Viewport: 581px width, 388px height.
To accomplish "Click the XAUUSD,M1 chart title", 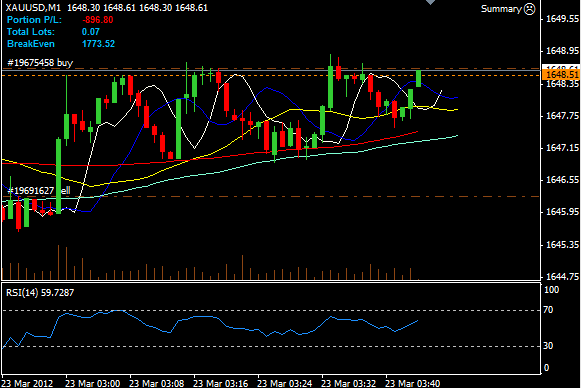I will point(33,7).
